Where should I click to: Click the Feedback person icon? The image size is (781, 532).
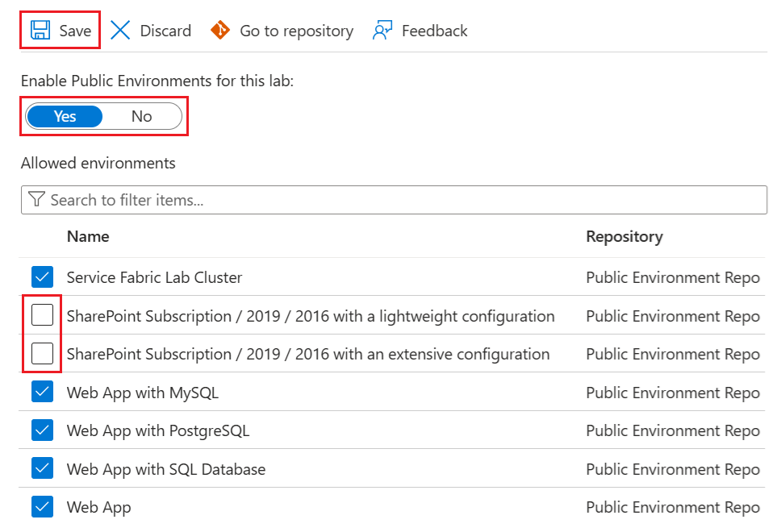click(382, 31)
